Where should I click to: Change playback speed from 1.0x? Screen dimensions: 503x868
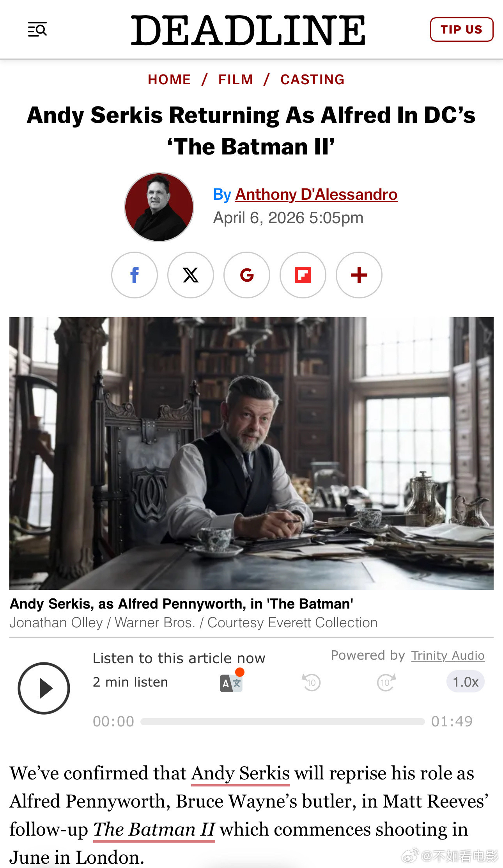pyautogui.click(x=466, y=682)
